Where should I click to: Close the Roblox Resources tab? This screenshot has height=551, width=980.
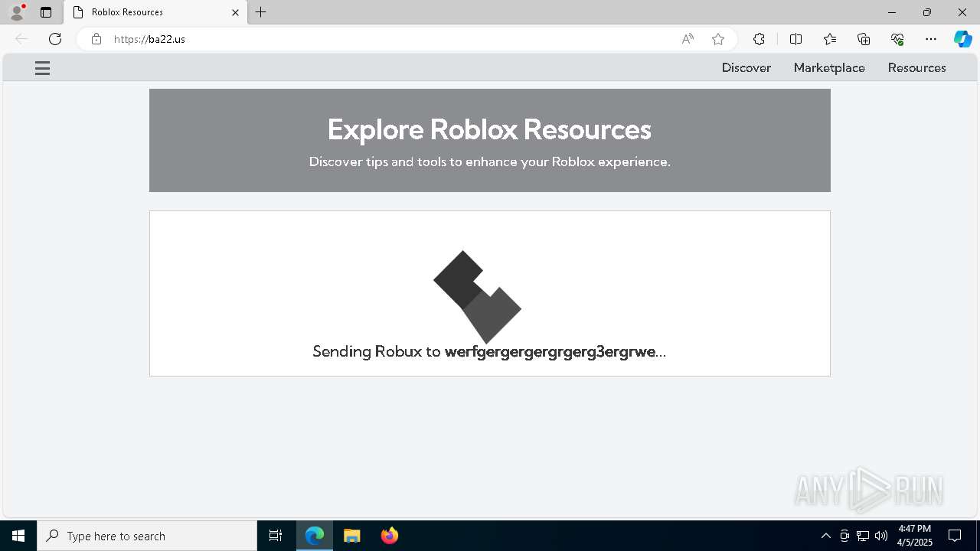[x=235, y=12]
